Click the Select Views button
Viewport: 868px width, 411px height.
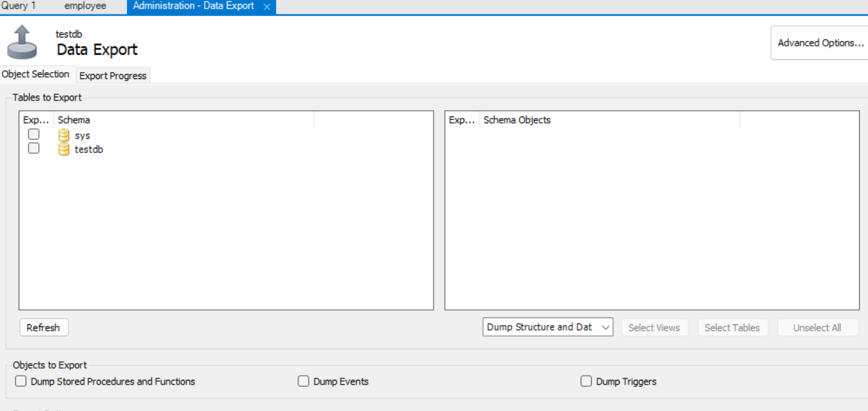[654, 328]
